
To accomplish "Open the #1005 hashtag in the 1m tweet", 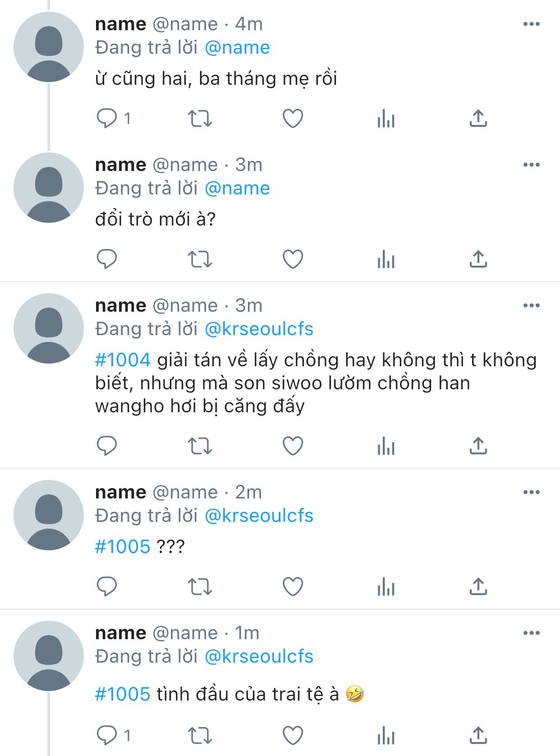I will click(123, 694).
